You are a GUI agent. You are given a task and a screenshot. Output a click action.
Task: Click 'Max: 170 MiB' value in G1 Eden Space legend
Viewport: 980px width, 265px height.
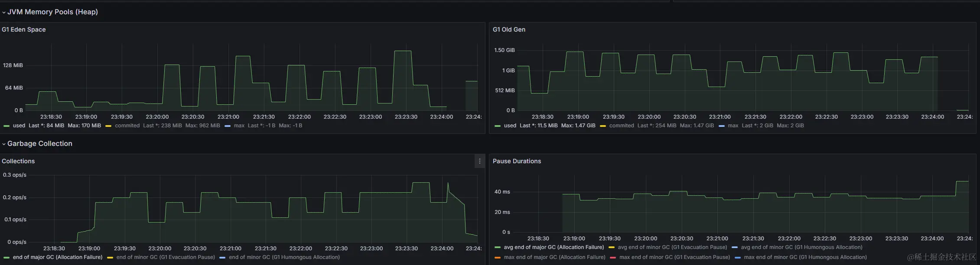(x=85, y=126)
